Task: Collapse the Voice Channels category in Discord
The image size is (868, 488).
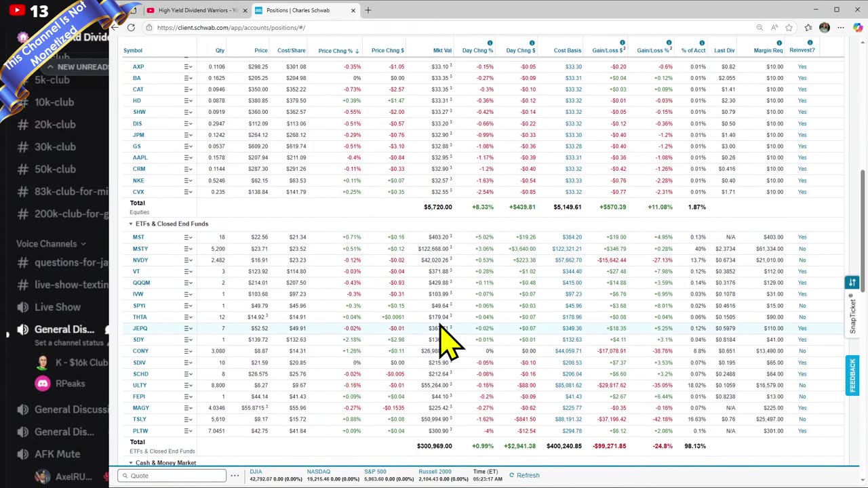Action: (51, 244)
